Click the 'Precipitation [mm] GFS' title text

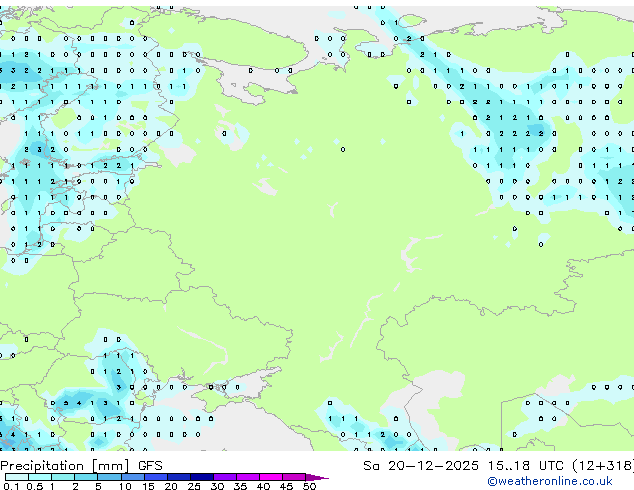point(81,466)
